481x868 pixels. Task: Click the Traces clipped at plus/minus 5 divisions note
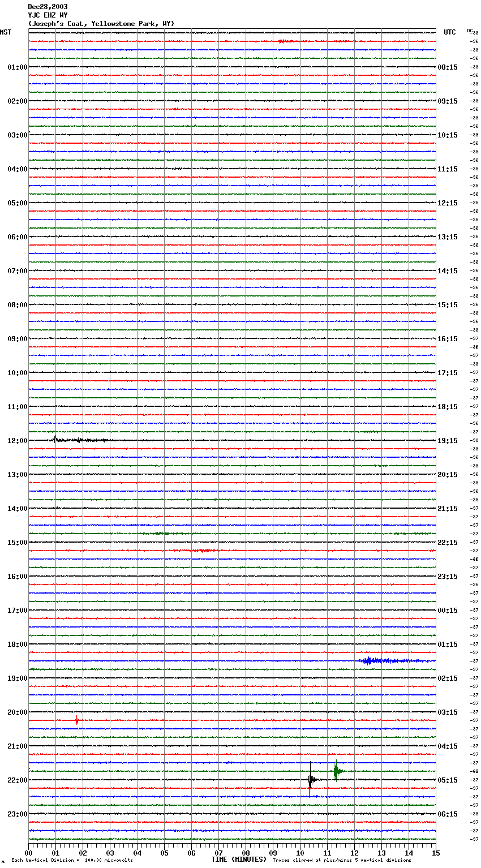(342, 861)
